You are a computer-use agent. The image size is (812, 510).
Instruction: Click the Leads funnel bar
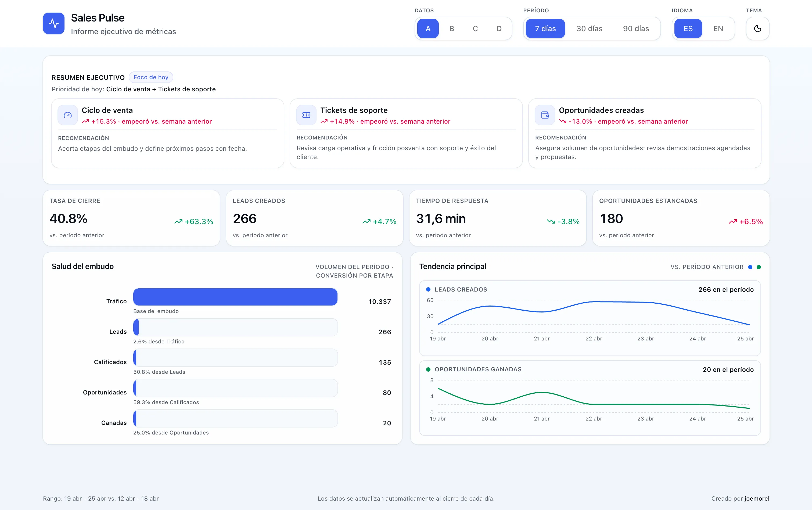[235, 327]
